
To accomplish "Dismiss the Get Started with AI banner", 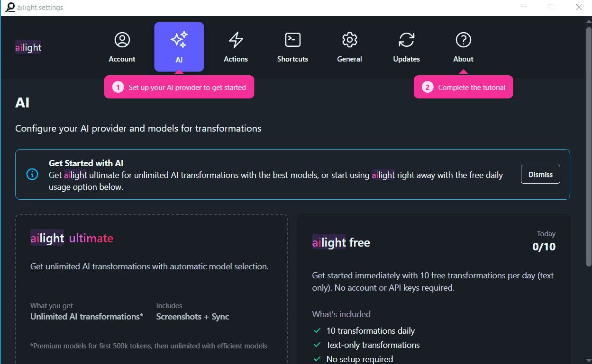I will point(540,174).
